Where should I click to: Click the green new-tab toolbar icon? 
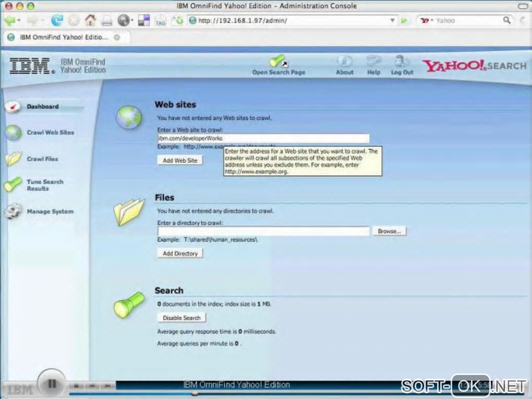click(177, 21)
